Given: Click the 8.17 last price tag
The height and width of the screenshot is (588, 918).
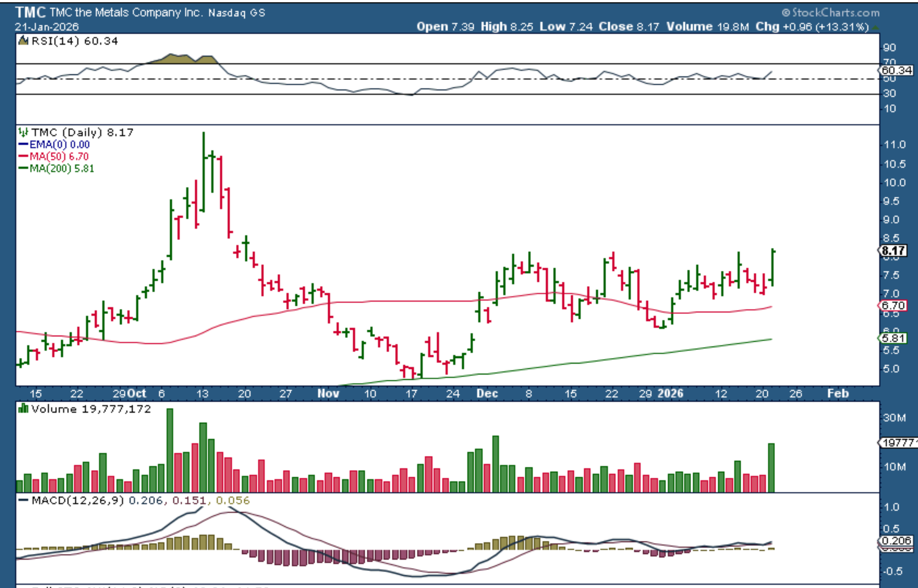Looking at the screenshot, I should (893, 251).
